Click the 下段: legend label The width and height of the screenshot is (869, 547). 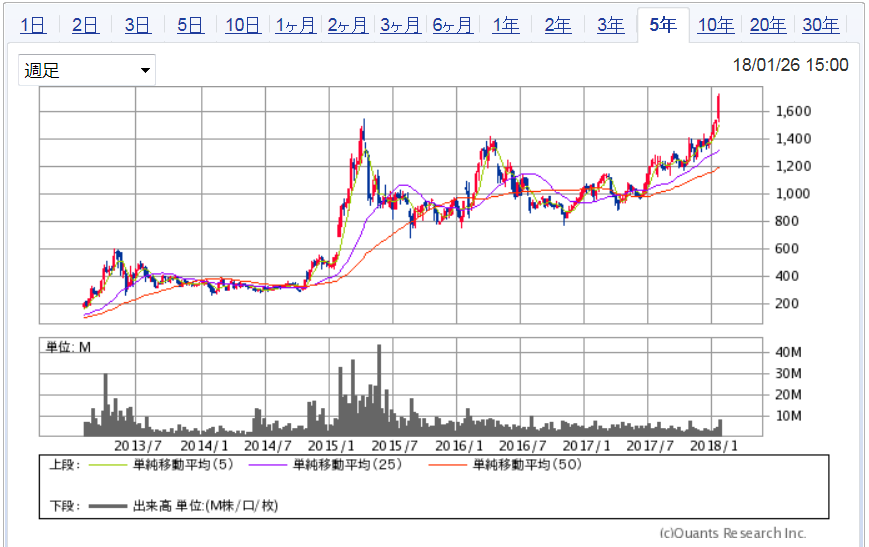(64, 505)
